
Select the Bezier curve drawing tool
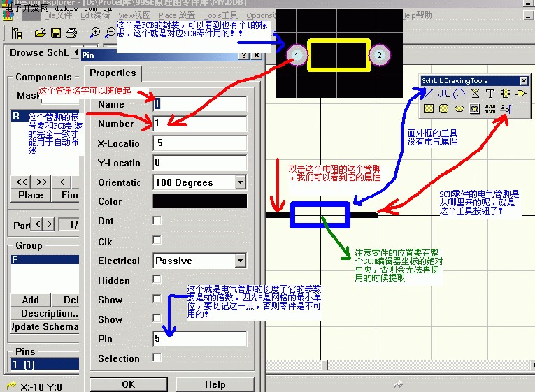coord(443,93)
